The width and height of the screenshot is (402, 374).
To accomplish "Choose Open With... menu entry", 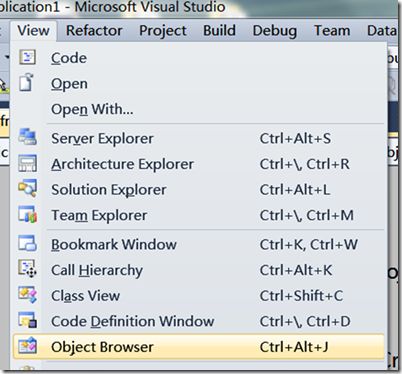I will tap(199, 109).
